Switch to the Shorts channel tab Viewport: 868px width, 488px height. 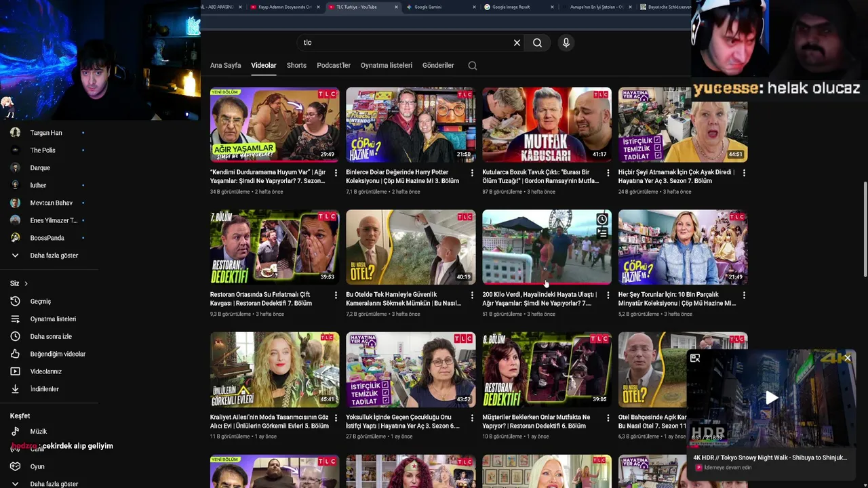296,66
